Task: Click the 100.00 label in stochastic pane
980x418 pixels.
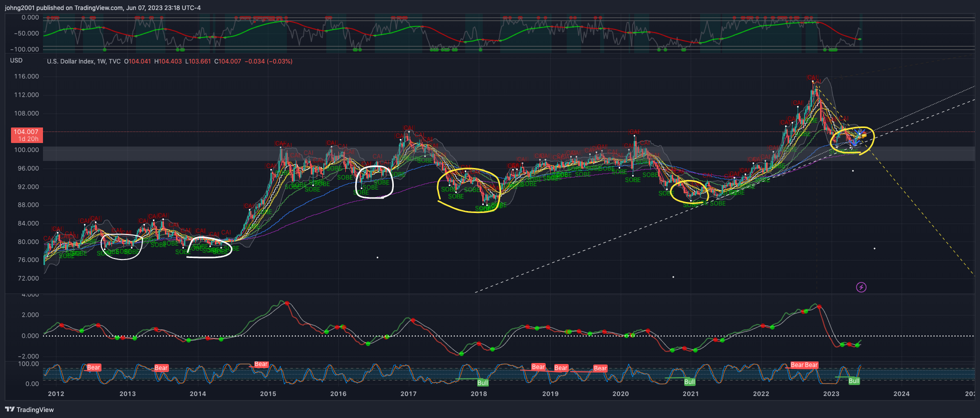Action: point(28,364)
